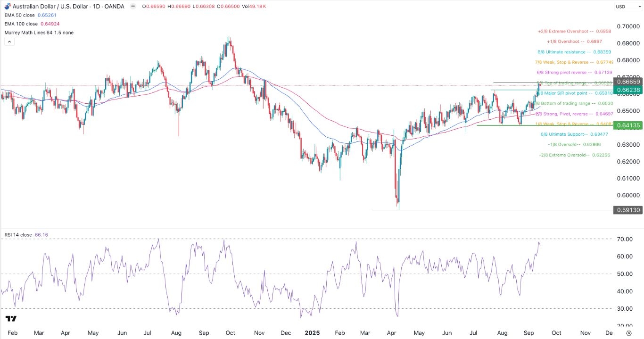
Task: Click the 0.59130 gray price tag
Action: click(627, 210)
